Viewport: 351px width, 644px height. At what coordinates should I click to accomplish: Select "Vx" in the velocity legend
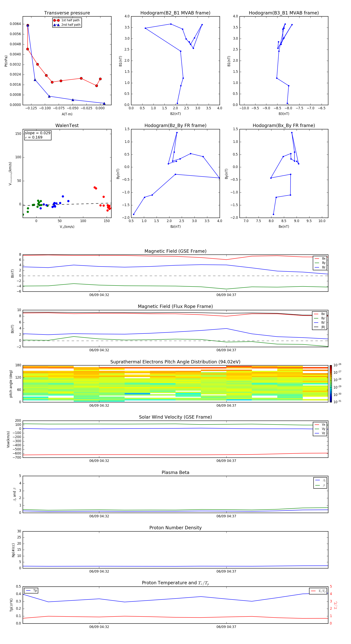pos(320,425)
